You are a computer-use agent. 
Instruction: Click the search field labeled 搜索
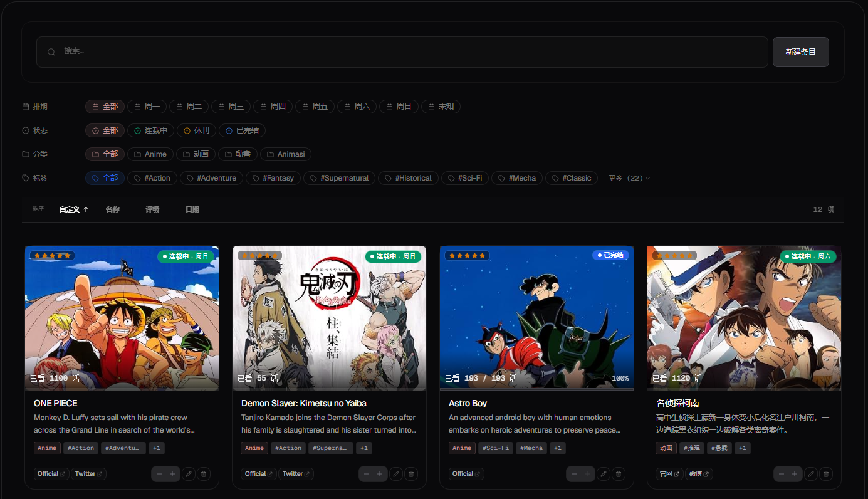click(402, 52)
